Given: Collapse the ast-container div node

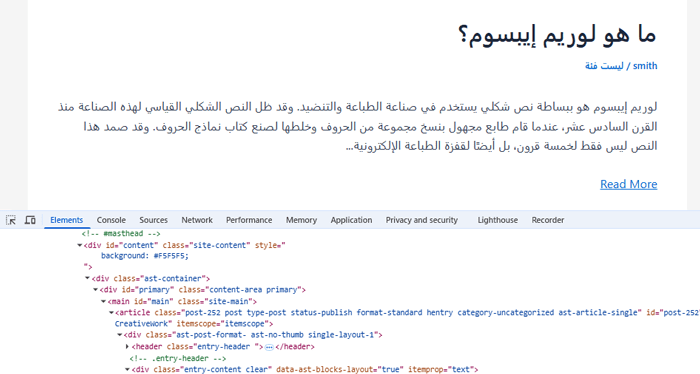Looking at the screenshot, I should (x=88, y=278).
